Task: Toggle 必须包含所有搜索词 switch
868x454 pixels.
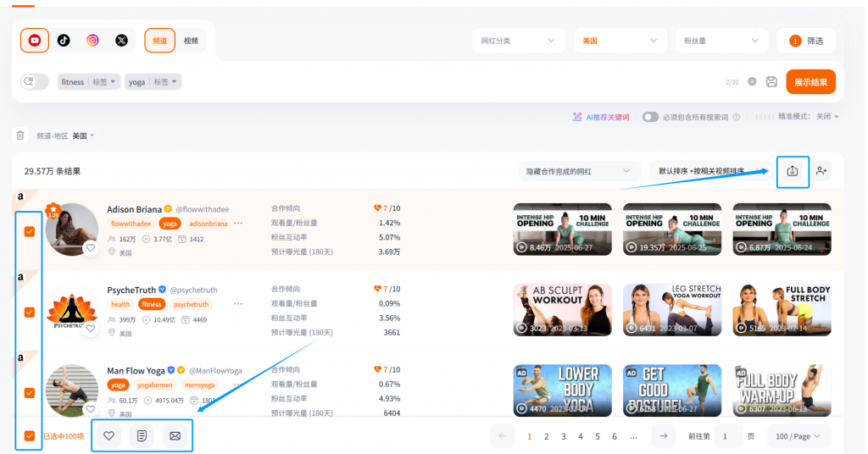Action: 650,117
